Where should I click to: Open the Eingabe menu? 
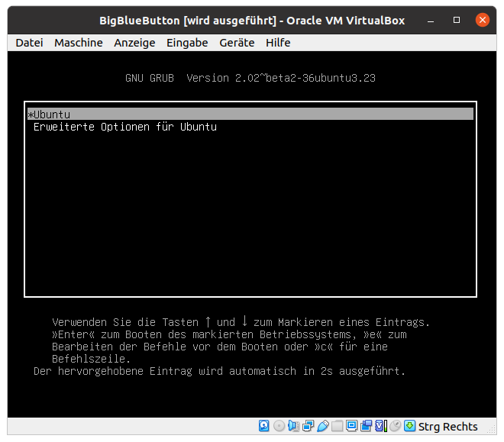(187, 43)
